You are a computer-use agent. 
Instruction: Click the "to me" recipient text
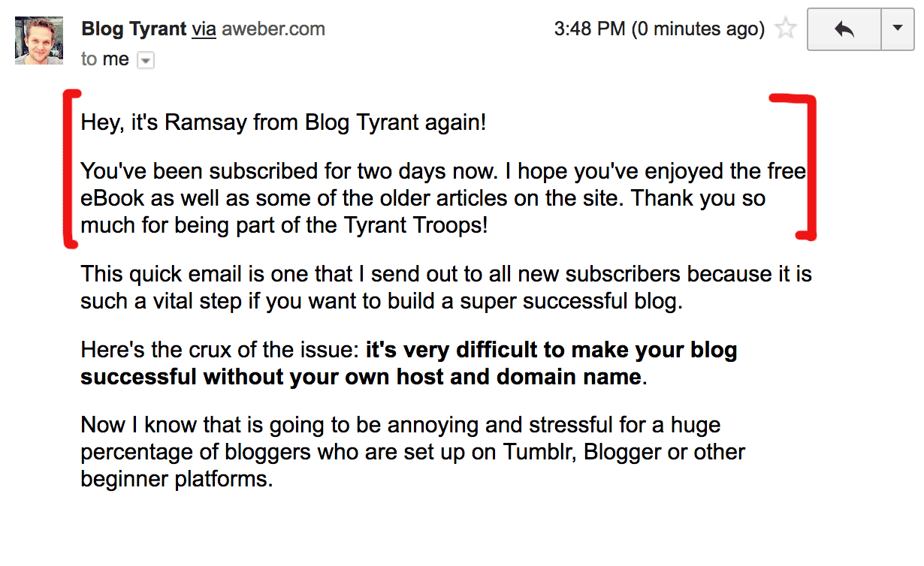[105, 59]
